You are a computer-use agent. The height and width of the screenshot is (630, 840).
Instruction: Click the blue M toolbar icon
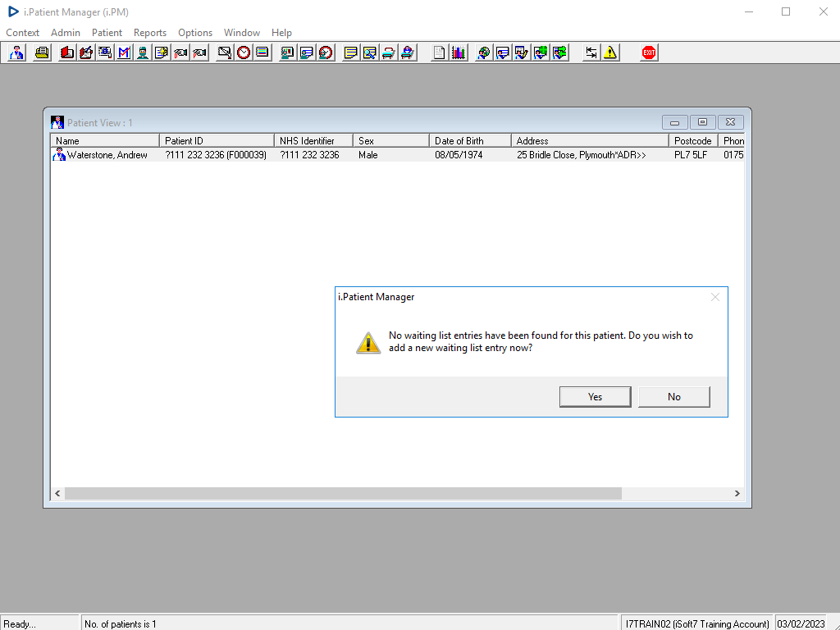tap(124, 52)
